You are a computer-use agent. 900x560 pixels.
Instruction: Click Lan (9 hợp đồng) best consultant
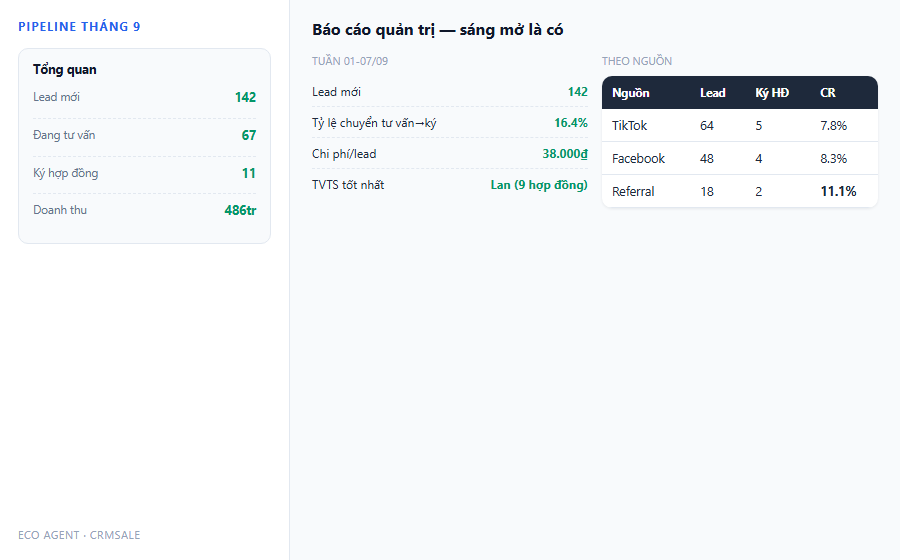pyautogui.click(x=539, y=185)
